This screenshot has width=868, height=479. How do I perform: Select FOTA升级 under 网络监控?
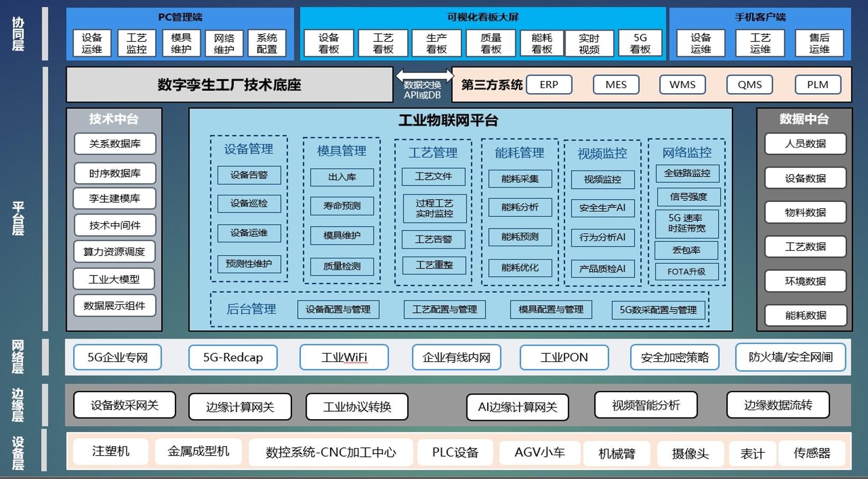pos(686,272)
